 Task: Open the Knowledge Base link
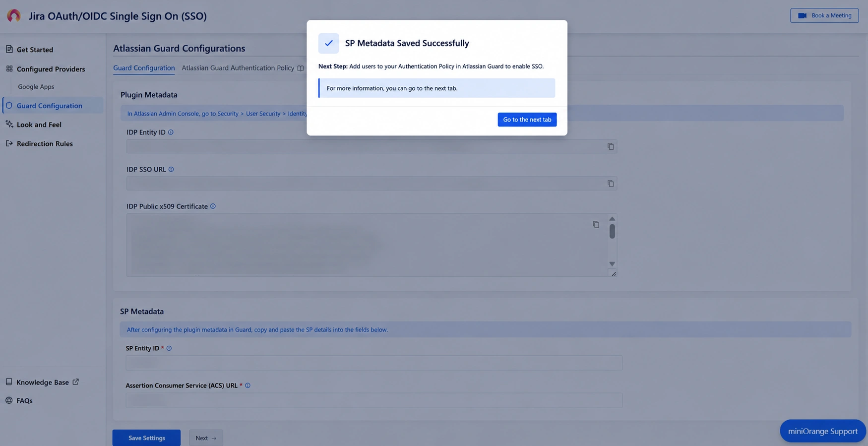[42, 382]
